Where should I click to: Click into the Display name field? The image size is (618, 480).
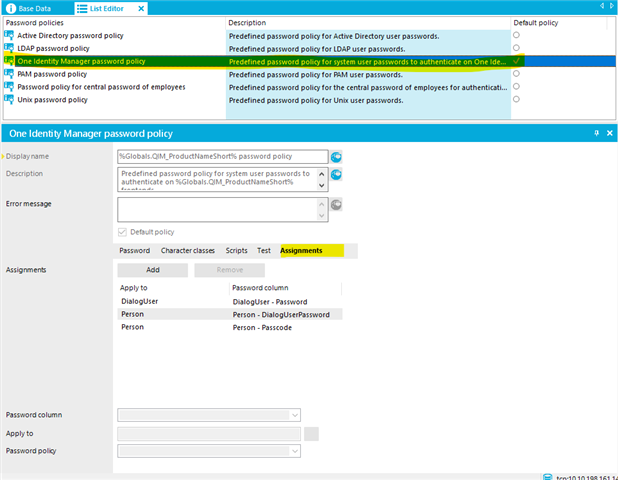pos(223,156)
